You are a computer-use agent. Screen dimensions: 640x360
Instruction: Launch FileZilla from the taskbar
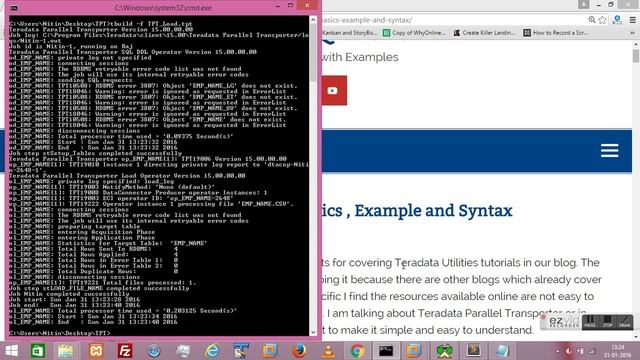coord(125,351)
